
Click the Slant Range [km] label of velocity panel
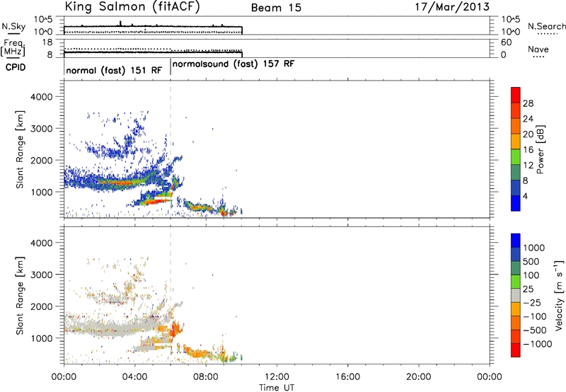coord(20,295)
